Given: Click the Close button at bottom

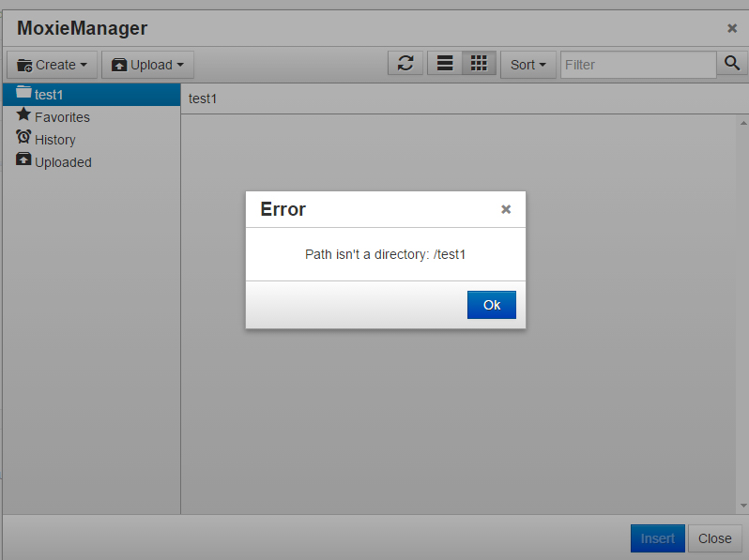Looking at the screenshot, I should point(714,538).
